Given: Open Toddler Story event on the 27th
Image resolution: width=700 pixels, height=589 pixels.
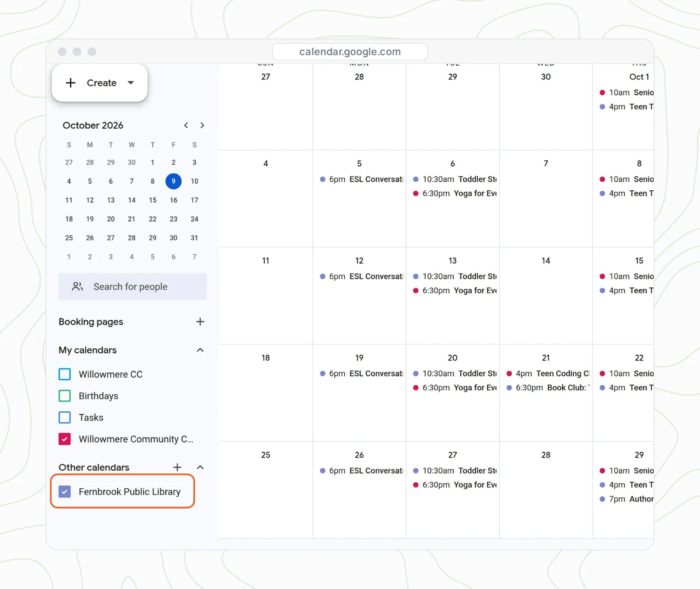Looking at the screenshot, I should (x=455, y=471).
